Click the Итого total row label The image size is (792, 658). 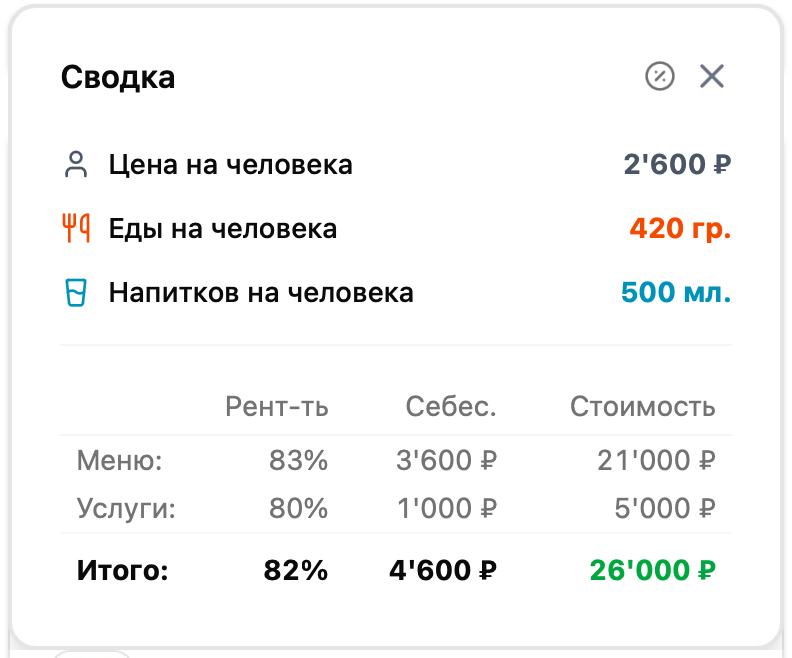coord(123,571)
